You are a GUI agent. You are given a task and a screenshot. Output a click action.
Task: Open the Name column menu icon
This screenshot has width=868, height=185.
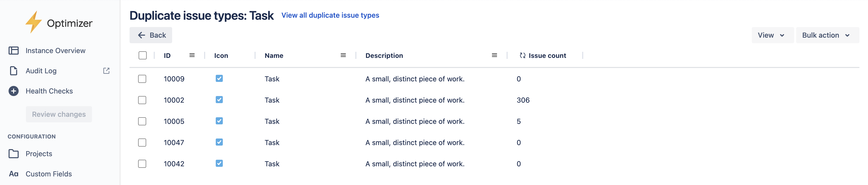pos(343,55)
